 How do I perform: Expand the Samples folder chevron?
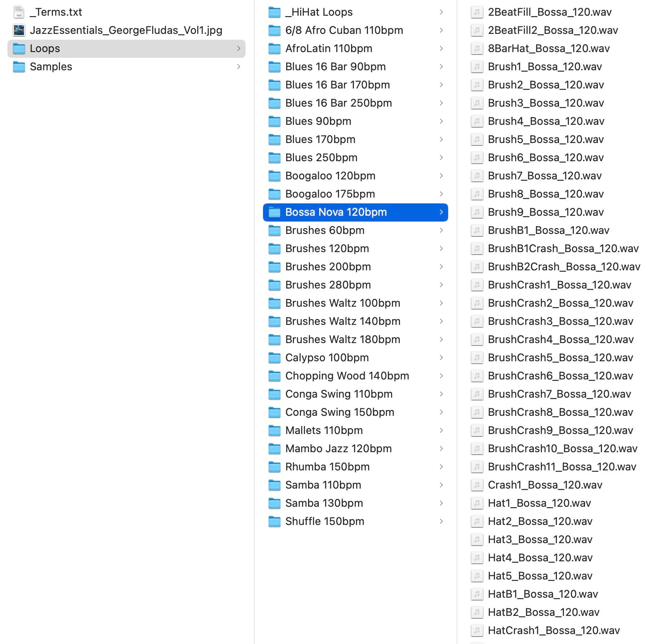(239, 67)
